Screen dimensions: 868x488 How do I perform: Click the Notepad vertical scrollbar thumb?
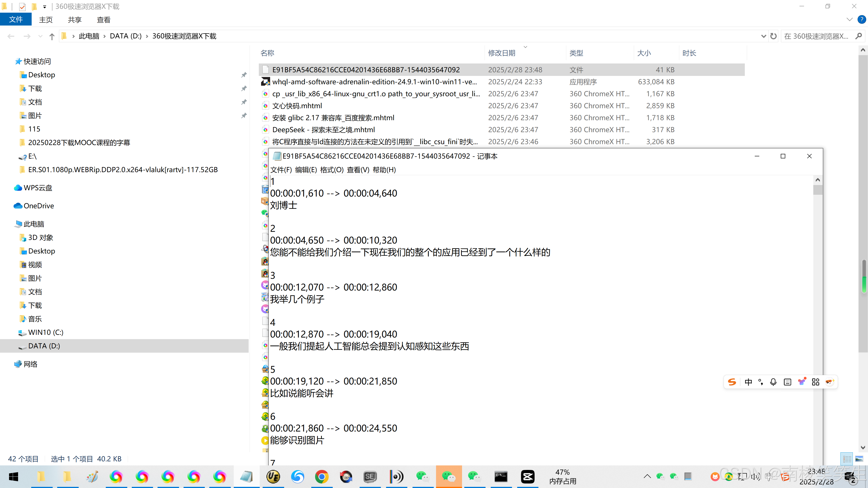click(817, 190)
